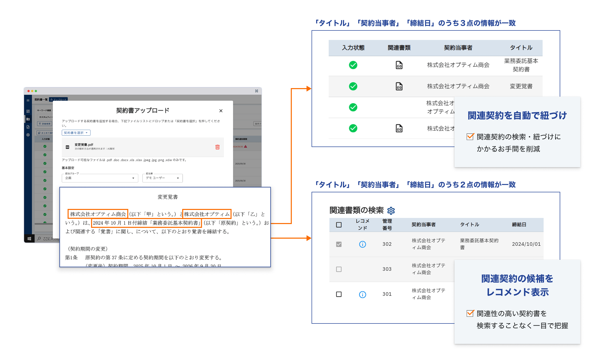The image size is (604, 364).
Task: Uncheck the recommended row 302 checkbox
Action: tap(339, 244)
